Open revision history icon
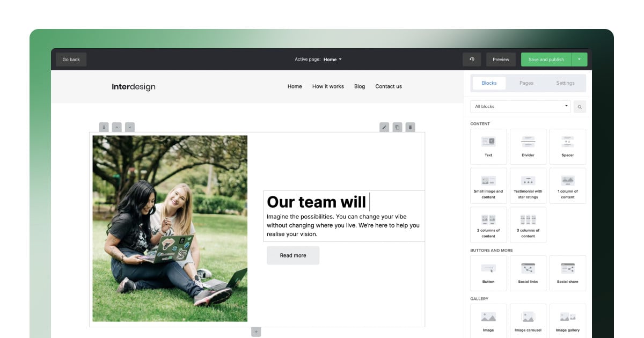The image size is (644, 338). (472, 60)
